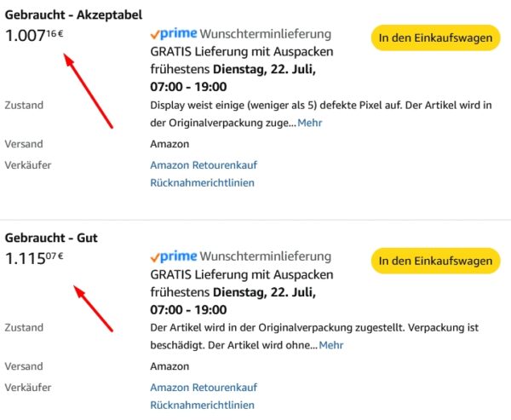Select the 'Gebraucht - Akzeptabel' heading
This screenshot has height=420, width=511.
[73, 15]
